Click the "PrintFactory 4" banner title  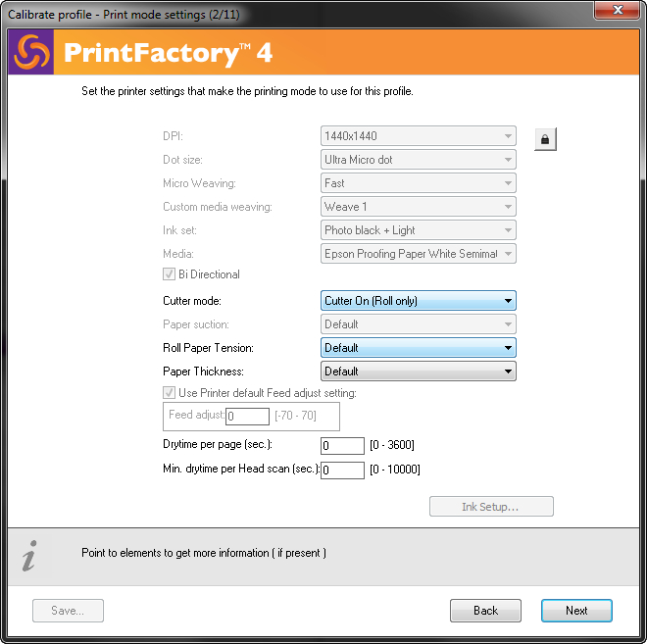[168, 53]
